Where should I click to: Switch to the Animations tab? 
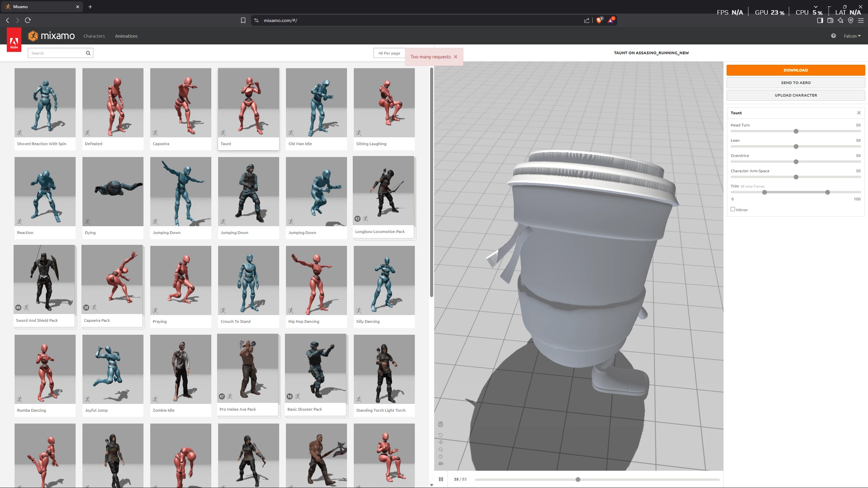point(126,36)
